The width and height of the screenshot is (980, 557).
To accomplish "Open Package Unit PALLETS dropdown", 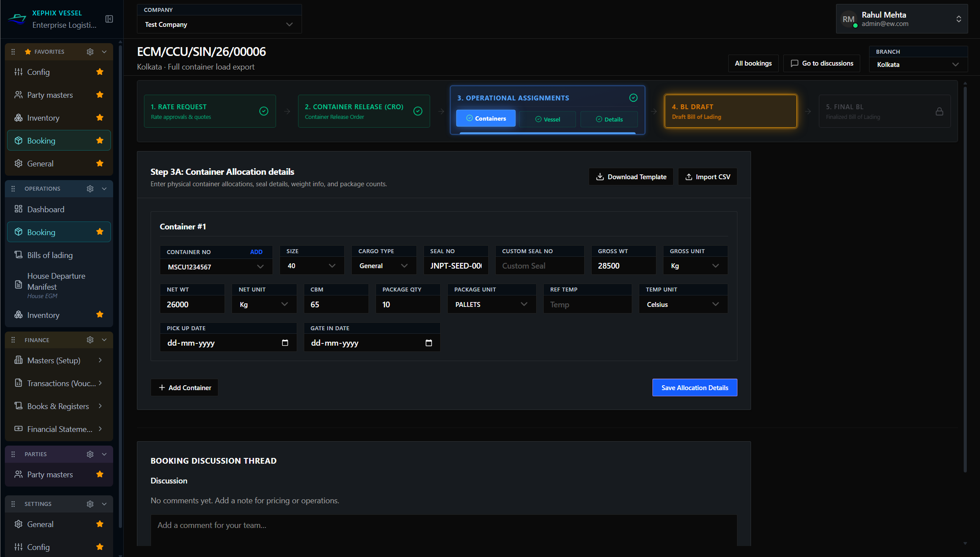I will pos(492,304).
